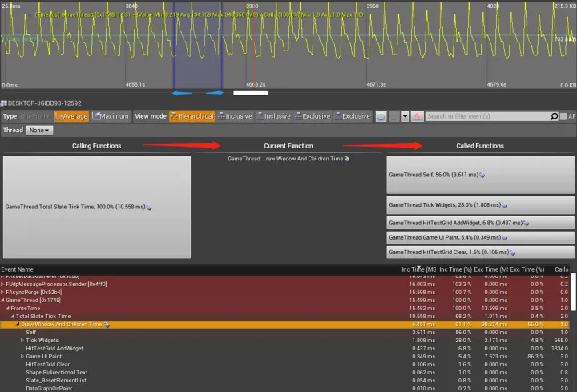The image size is (577, 392).
Task: Click right blue selection arrow under graph
Action: [215, 93]
